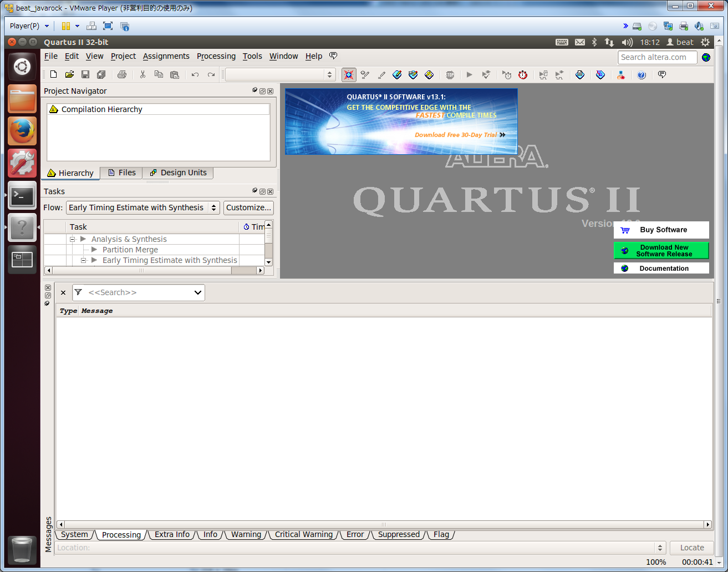This screenshot has height=572, width=728.
Task: Click the Customize... button
Action: point(248,207)
